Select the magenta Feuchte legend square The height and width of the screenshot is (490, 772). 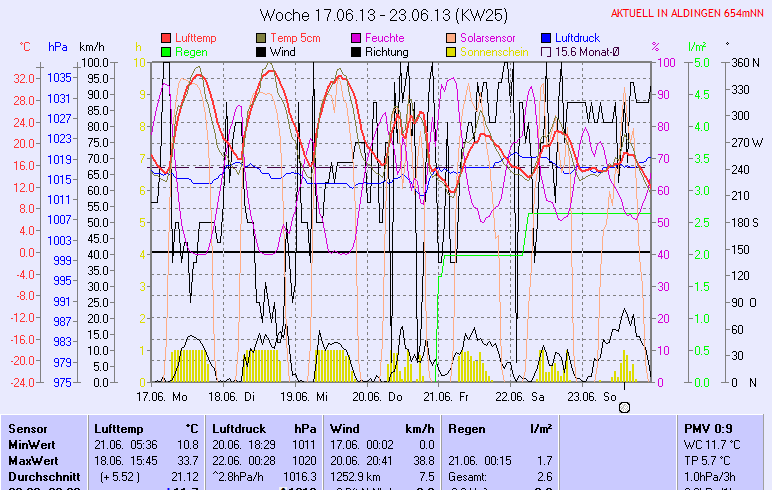(x=356, y=38)
